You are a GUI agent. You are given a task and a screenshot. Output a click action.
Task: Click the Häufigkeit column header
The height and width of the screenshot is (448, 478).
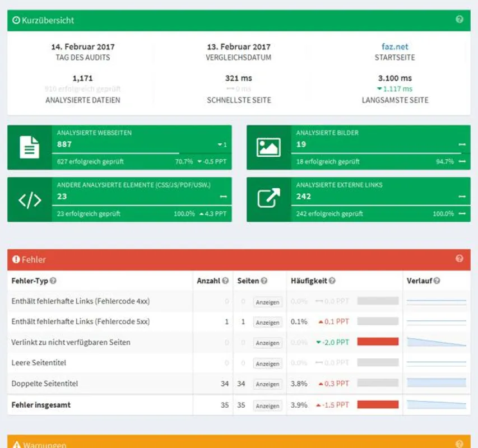[309, 281]
